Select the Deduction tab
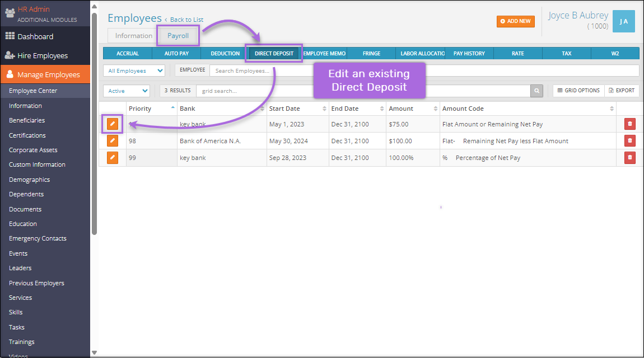This screenshot has width=644, height=358. (225, 54)
